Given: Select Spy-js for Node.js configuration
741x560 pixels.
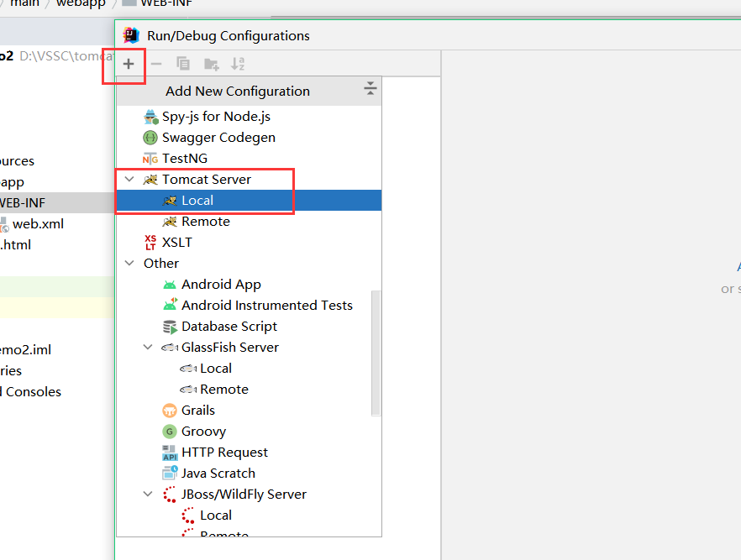Looking at the screenshot, I should [249, 116].
